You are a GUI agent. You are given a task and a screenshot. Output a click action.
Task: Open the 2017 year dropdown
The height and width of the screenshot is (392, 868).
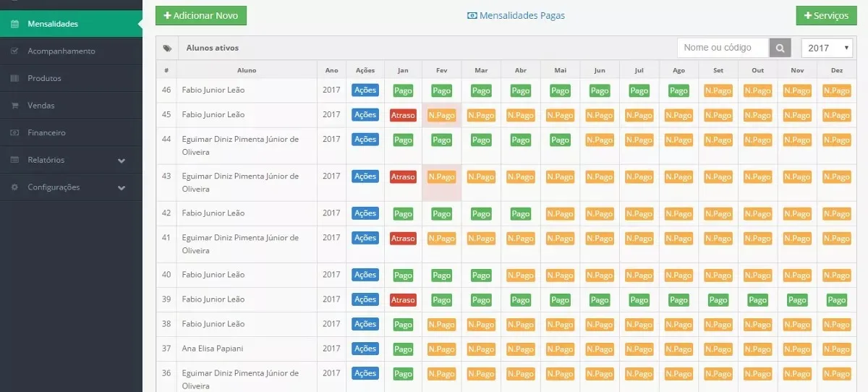tap(827, 48)
